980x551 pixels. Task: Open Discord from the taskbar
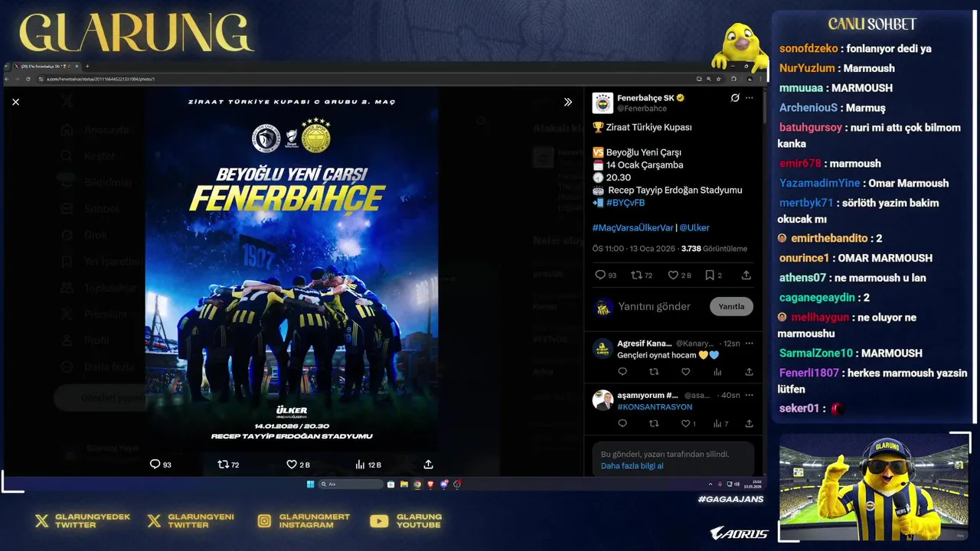pyautogui.click(x=444, y=484)
